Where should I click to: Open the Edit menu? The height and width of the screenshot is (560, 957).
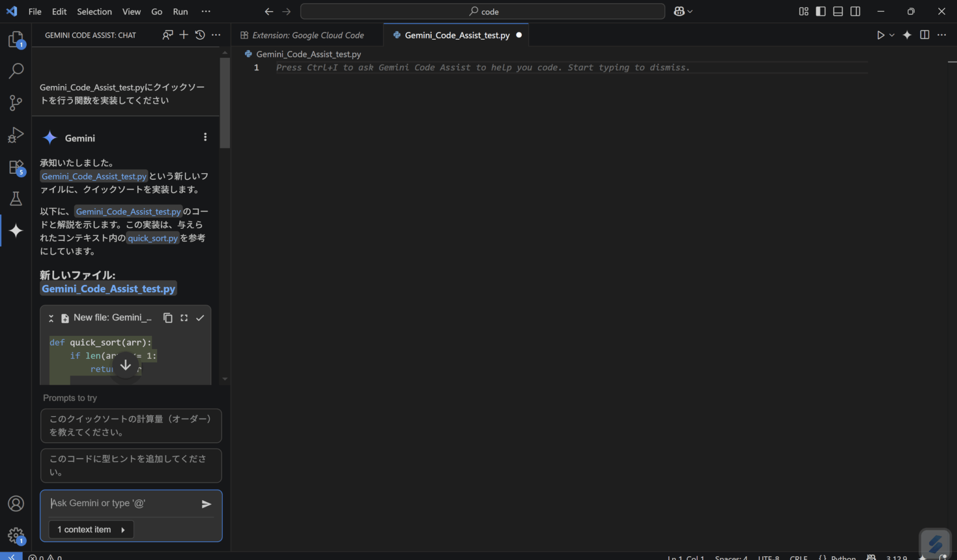tap(59, 12)
